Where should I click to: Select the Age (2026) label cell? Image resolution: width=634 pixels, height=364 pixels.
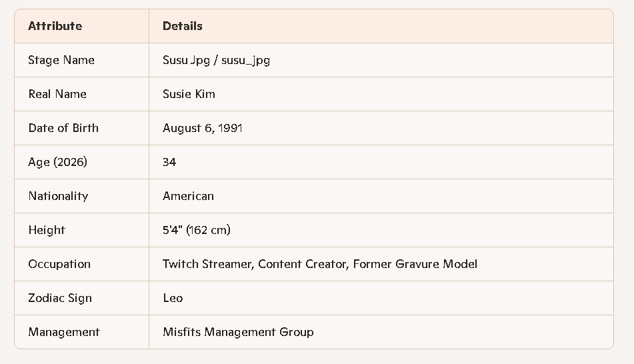pos(58,162)
